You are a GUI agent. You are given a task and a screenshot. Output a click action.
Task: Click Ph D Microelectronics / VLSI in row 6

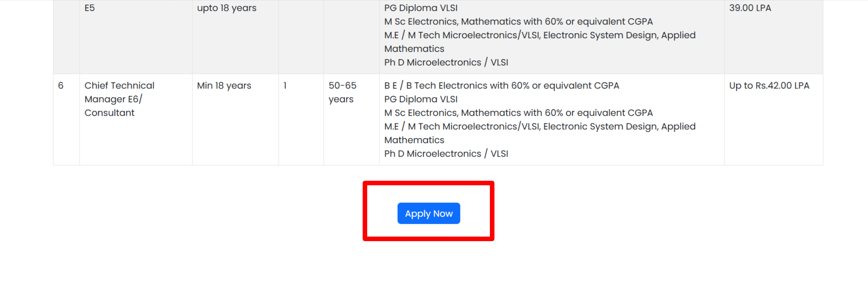click(x=446, y=153)
